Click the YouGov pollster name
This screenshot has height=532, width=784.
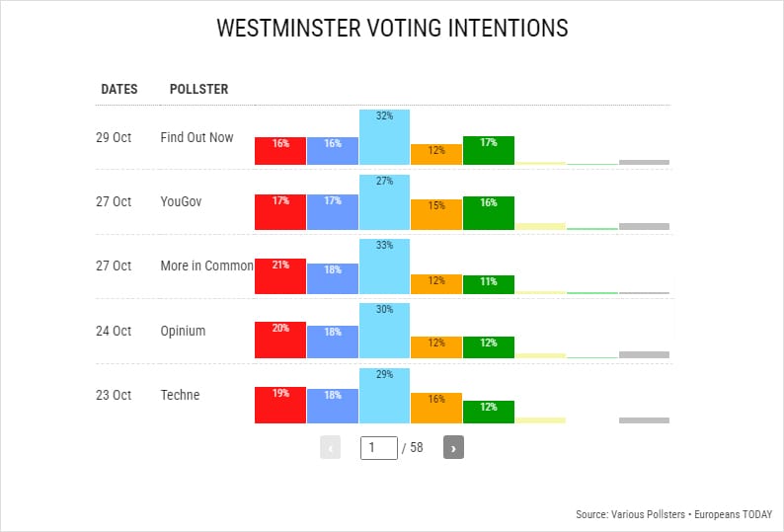click(x=181, y=201)
